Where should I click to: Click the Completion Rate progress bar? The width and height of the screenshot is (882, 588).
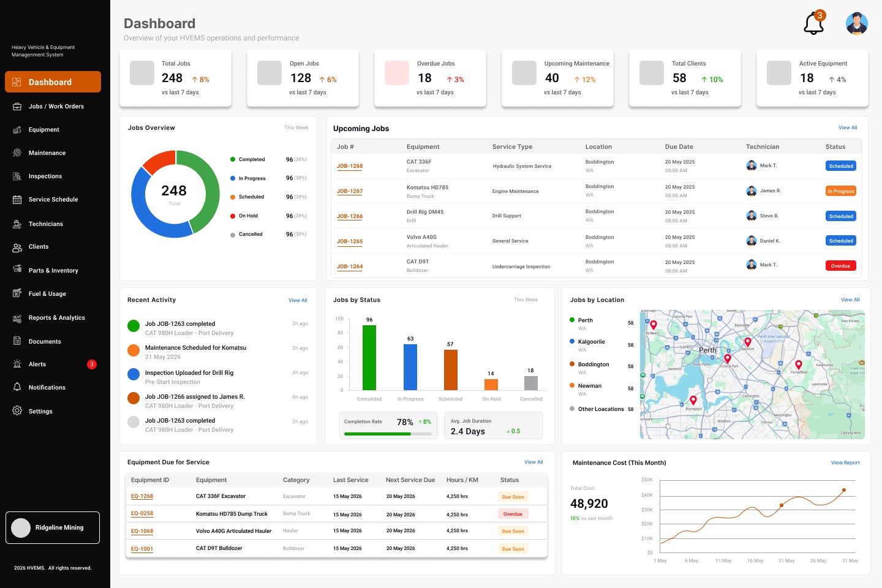[388, 434]
